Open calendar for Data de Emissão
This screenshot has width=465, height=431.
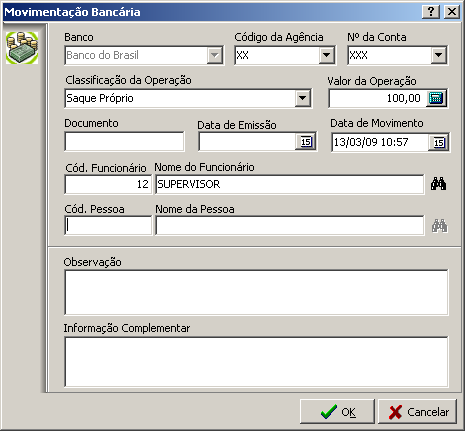pyautogui.click(x=306, y=142)
